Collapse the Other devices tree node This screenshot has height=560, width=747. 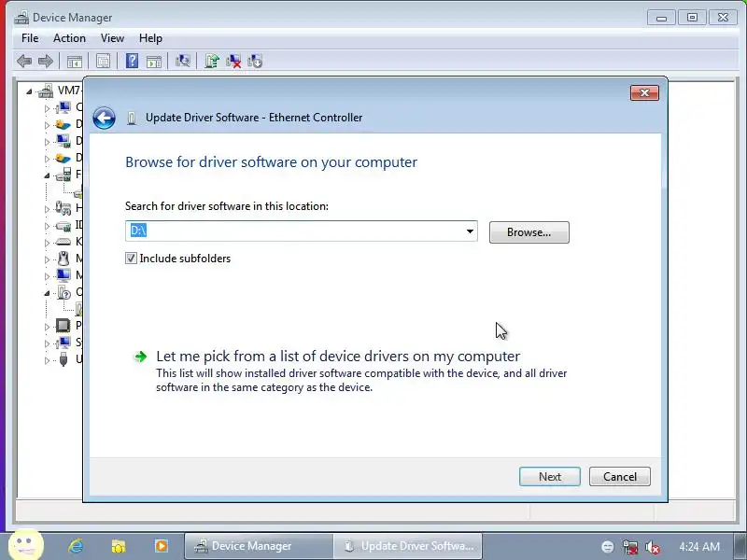47,293
